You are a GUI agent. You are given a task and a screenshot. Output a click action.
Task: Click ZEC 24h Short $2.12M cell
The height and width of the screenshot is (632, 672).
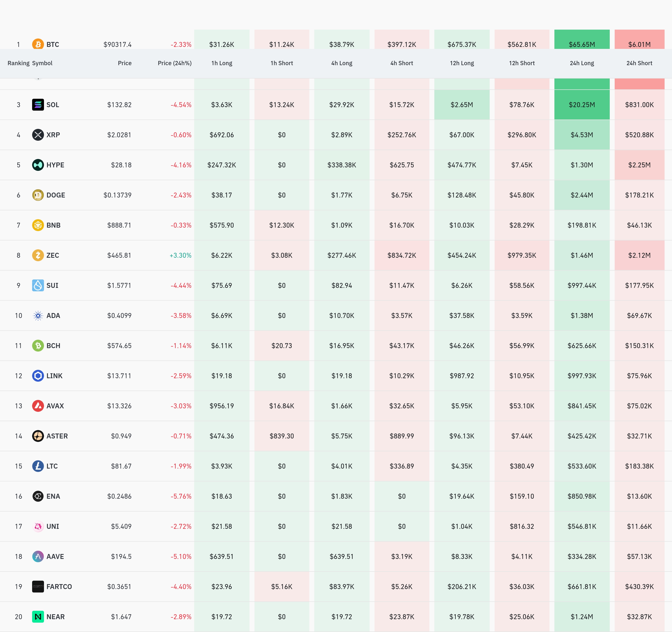[x=639, y=255]
